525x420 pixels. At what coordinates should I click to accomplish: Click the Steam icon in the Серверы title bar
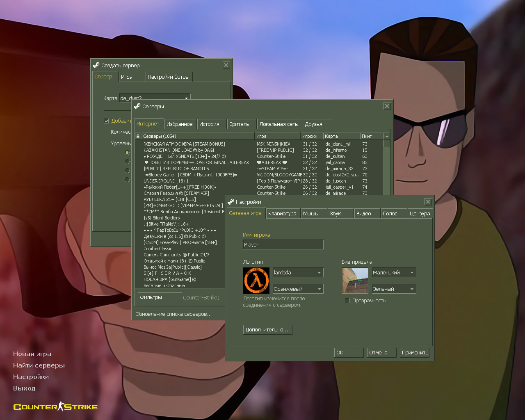(137, 106)
